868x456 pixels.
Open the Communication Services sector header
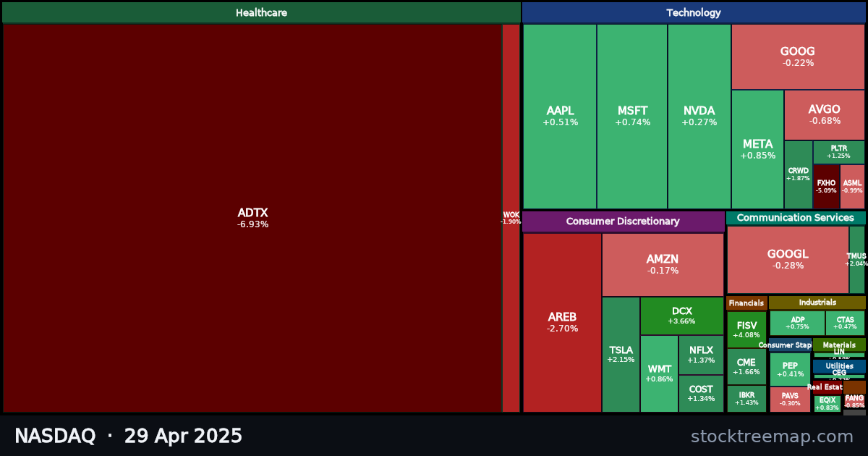(x=796, y=218)
